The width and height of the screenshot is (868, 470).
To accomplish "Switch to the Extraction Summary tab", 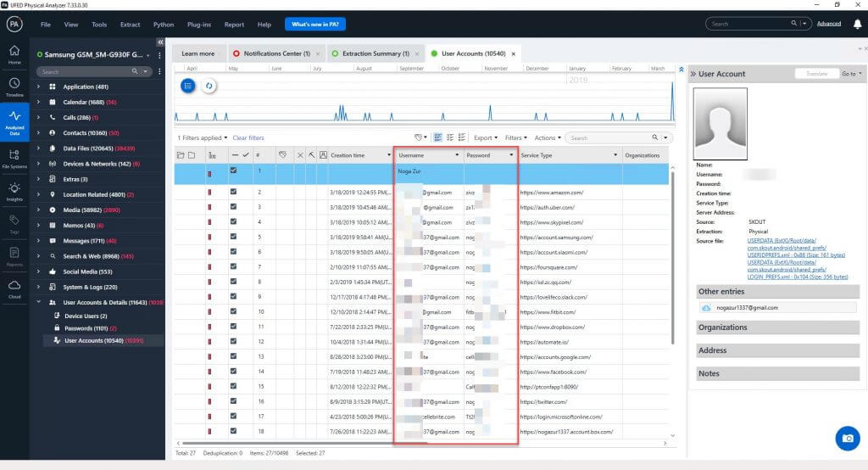I will 375,53.
